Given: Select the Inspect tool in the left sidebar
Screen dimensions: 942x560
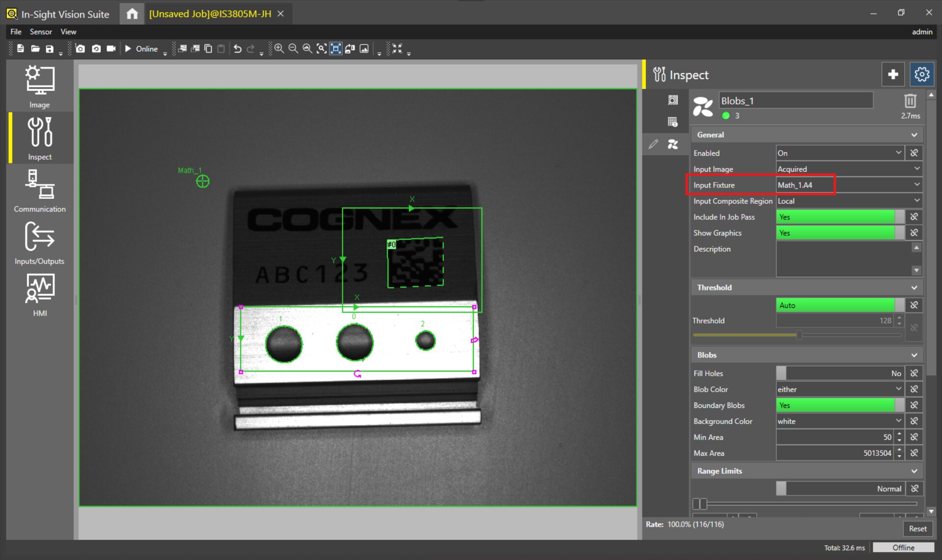Looking at the screenshot, I should [x=39, y=139].
